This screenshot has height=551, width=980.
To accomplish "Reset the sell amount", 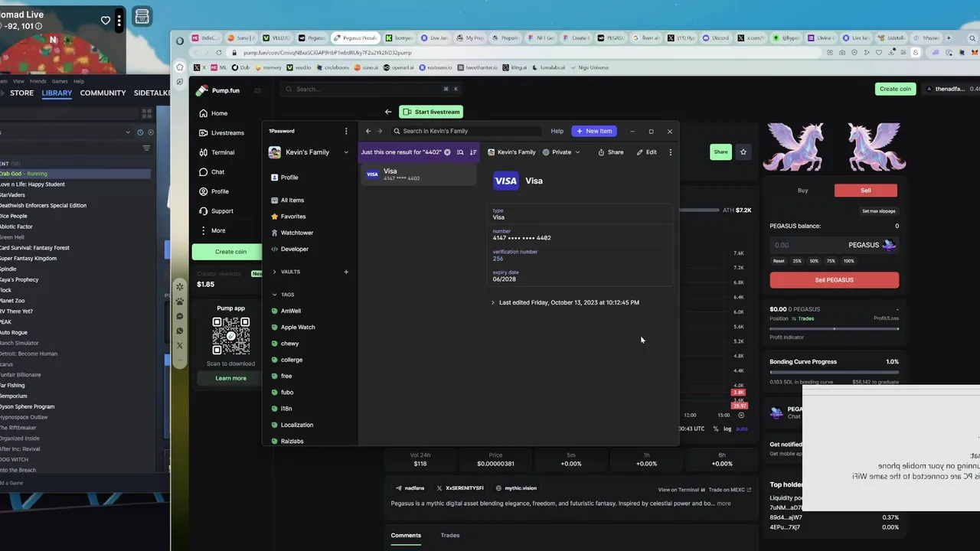I will [x=779, y=261].
